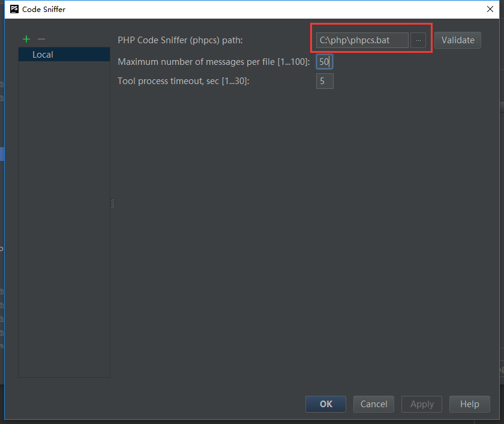Remove the selected configuration with minus icon
Screen dimensions: 504x424
41,39
